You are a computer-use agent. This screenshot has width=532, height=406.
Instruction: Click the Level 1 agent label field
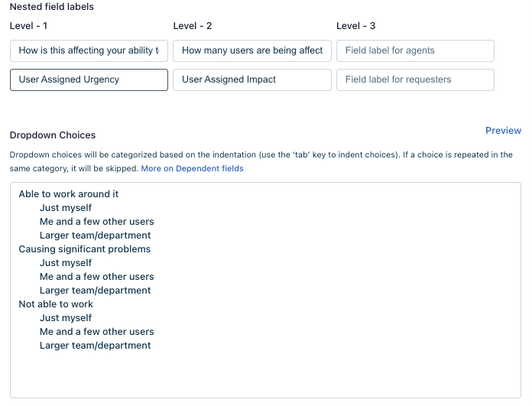tap(89, 51)
